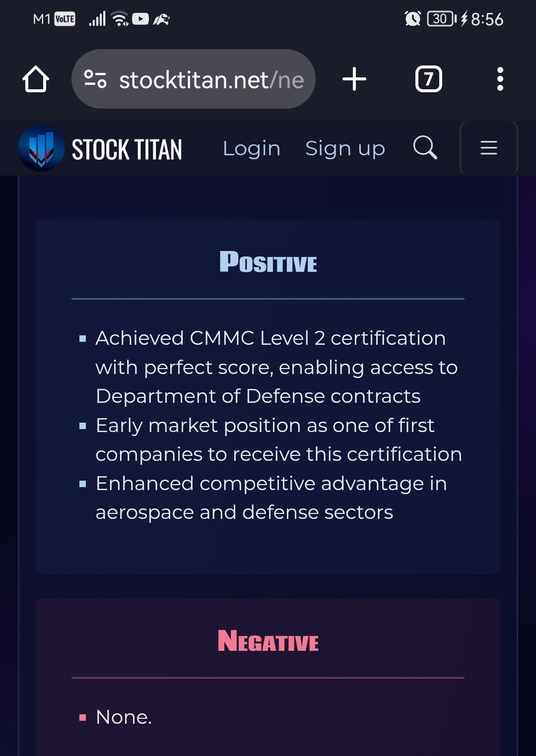Tap the alarm icon in status bar
The height and width of the screenshot is (756, 536).
[x=412, y=19]
